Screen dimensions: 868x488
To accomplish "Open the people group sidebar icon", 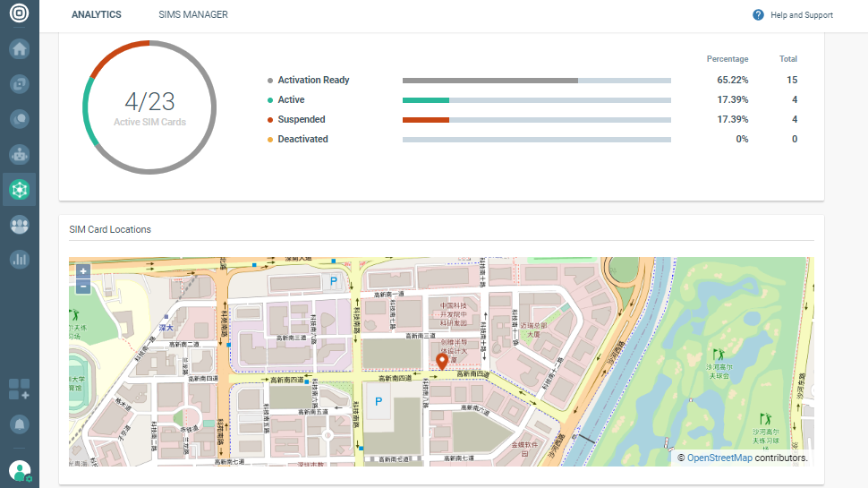I will tap(19, 225).
